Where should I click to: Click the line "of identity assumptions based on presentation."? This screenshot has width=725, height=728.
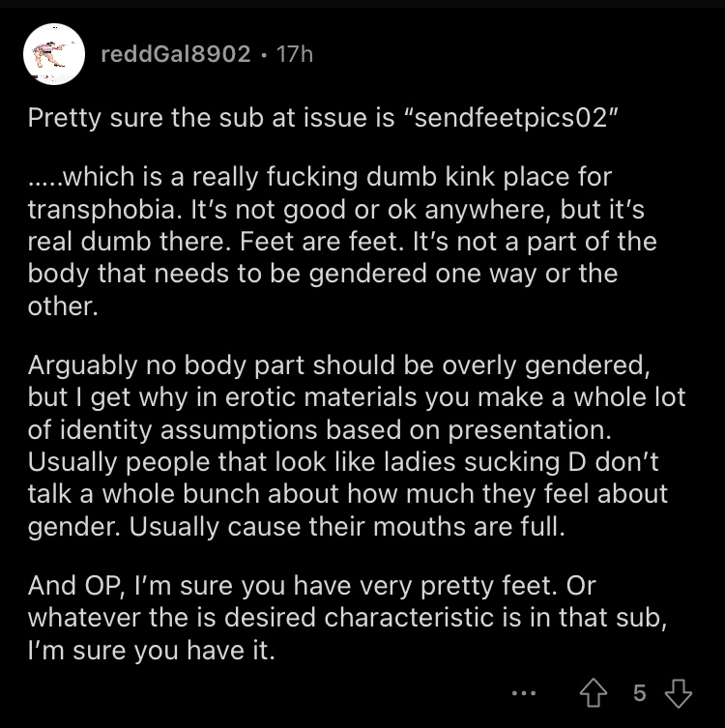(x=320, y=429)
